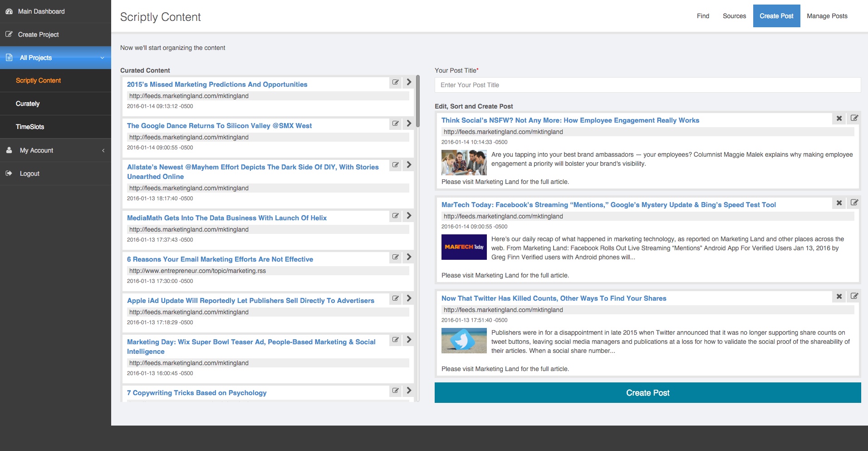Remove MarTech Today article from post
This screenshot has height=451, width=868.
click(839, 203)
